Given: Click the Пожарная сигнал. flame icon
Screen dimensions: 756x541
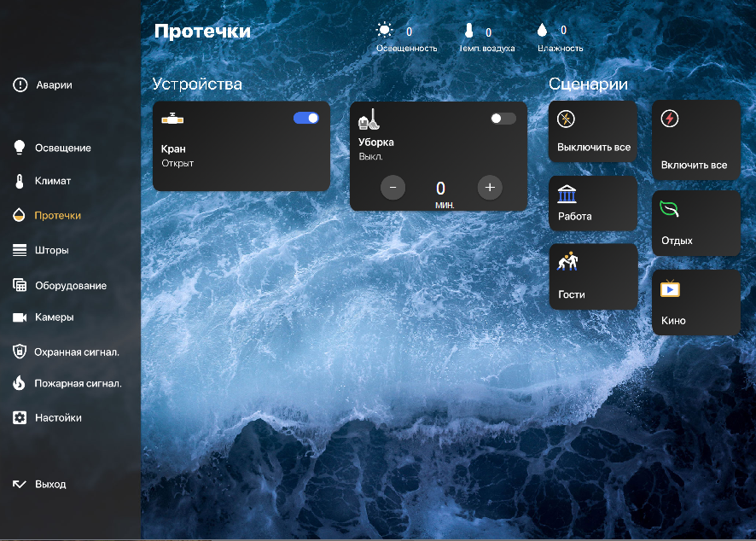Looking at the screenshot, I should click(20, 383).
